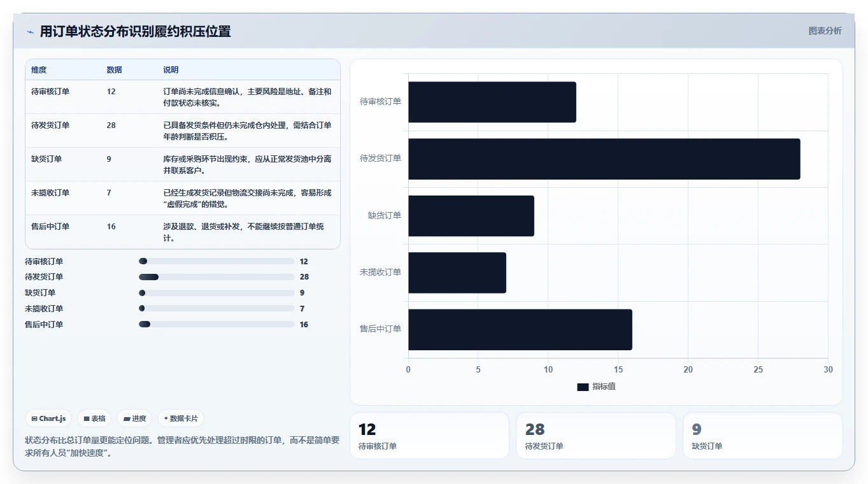
Task: Select the 售后中订单 cell in the table
Action: (x=50, y=227)
